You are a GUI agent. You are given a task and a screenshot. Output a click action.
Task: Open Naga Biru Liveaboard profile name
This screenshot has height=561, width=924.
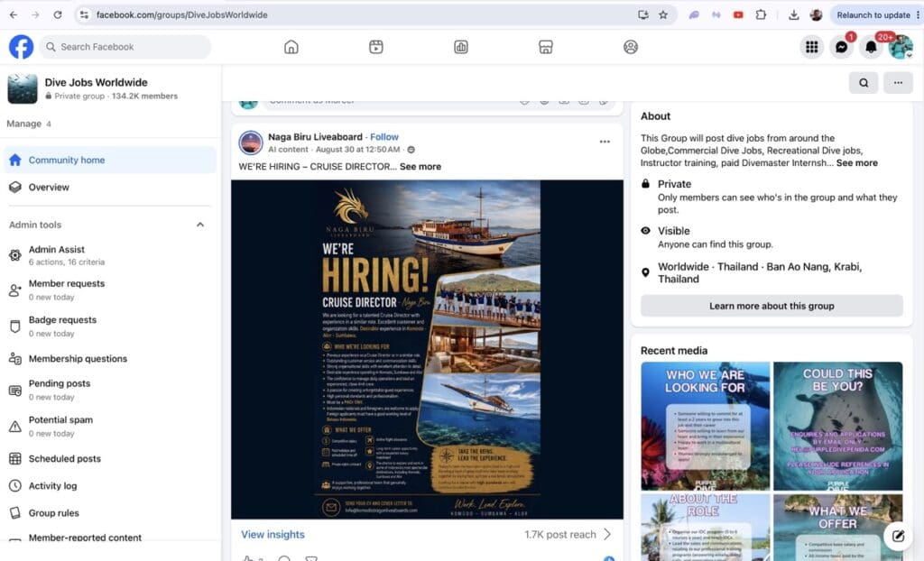(x=315, y=137)
